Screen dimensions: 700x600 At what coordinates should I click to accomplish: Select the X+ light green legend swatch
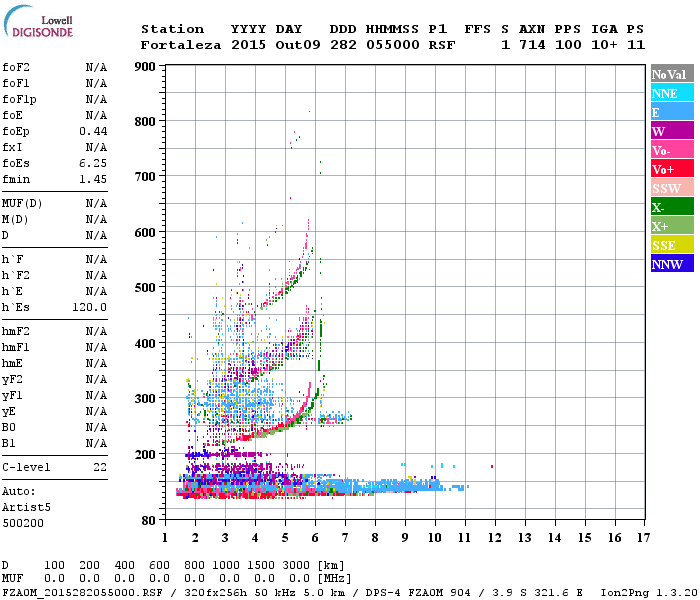[x=672, y=226]
